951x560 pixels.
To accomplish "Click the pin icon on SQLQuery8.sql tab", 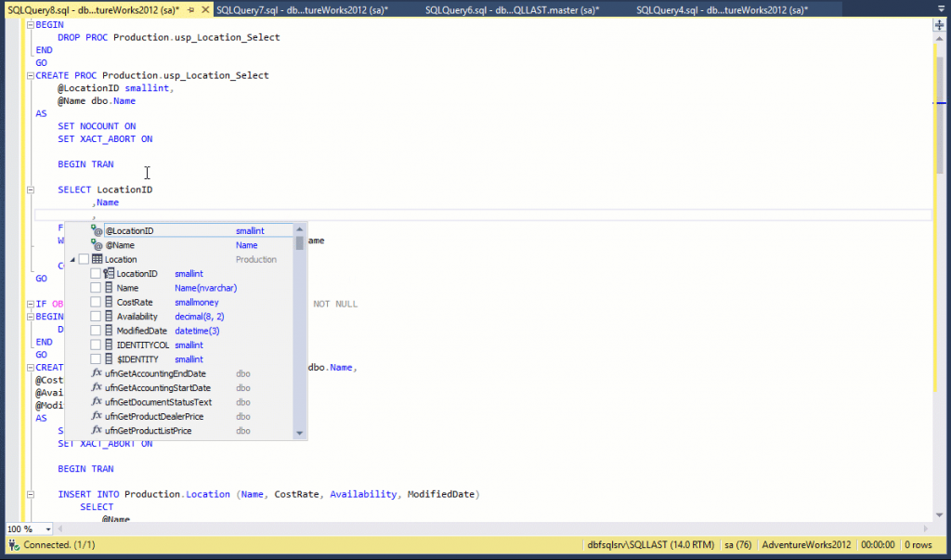I will 190,9.
